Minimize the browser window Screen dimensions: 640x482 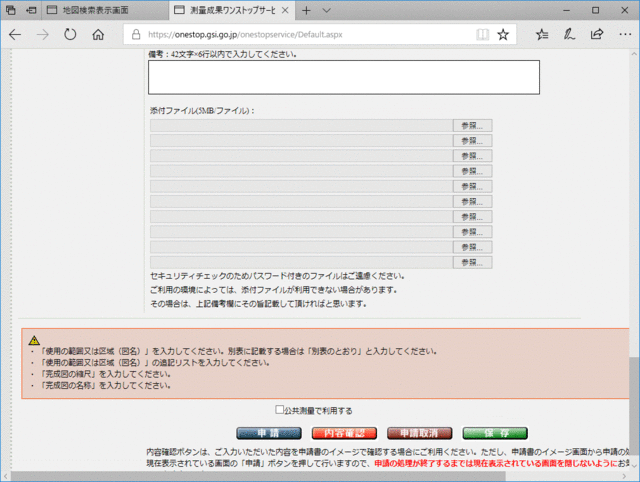(567, 11)
